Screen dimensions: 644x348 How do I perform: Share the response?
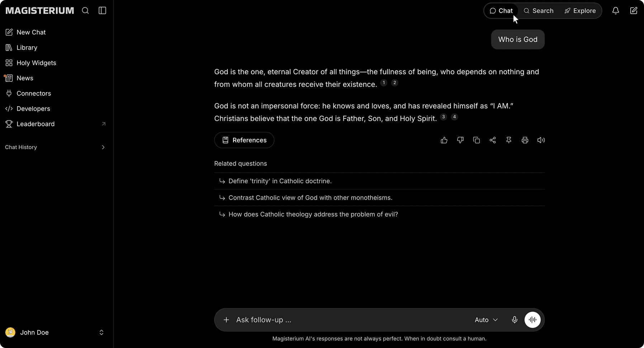click(493, 140)
